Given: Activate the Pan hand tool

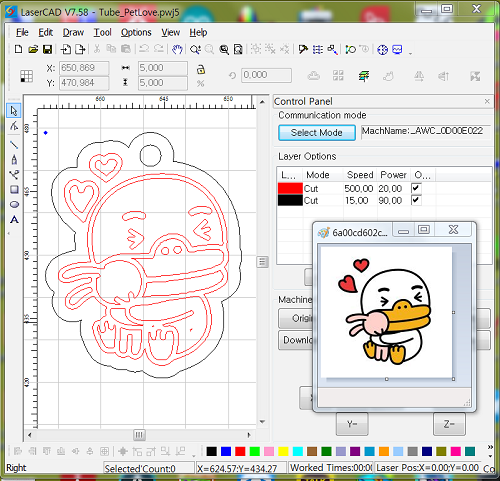Looking at the screenshot, I should 177,49.
